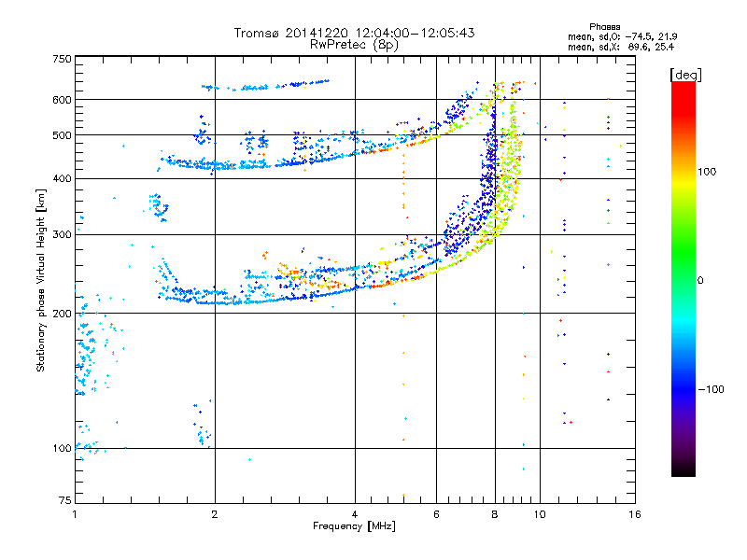This screenshot has height=560, width=747.
Task: Click the 'RwPretec (8p)' subtitle
Action: coord(354,45)
